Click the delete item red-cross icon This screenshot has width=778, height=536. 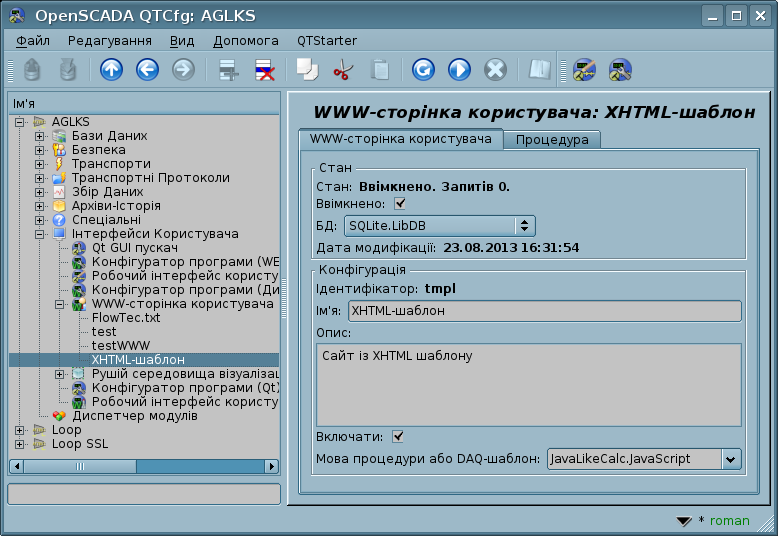point(265,69)
